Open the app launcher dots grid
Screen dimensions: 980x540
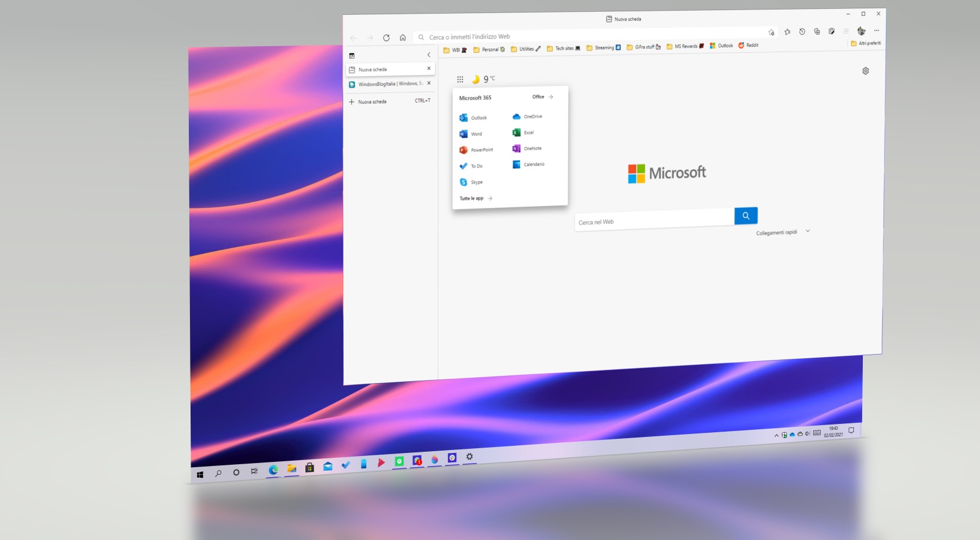460,79
